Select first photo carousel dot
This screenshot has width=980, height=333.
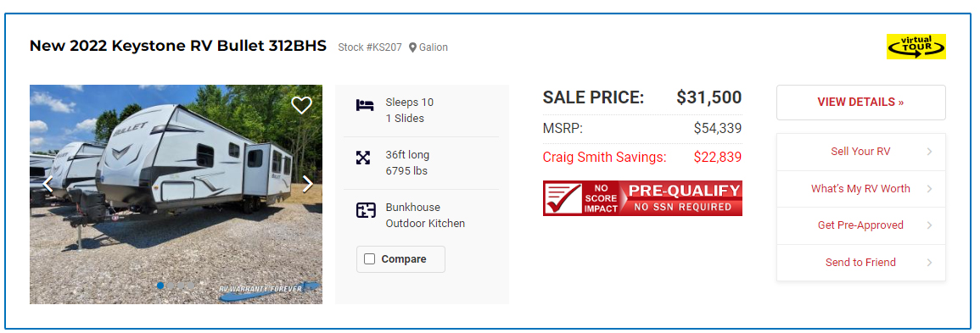coord(160,286)
